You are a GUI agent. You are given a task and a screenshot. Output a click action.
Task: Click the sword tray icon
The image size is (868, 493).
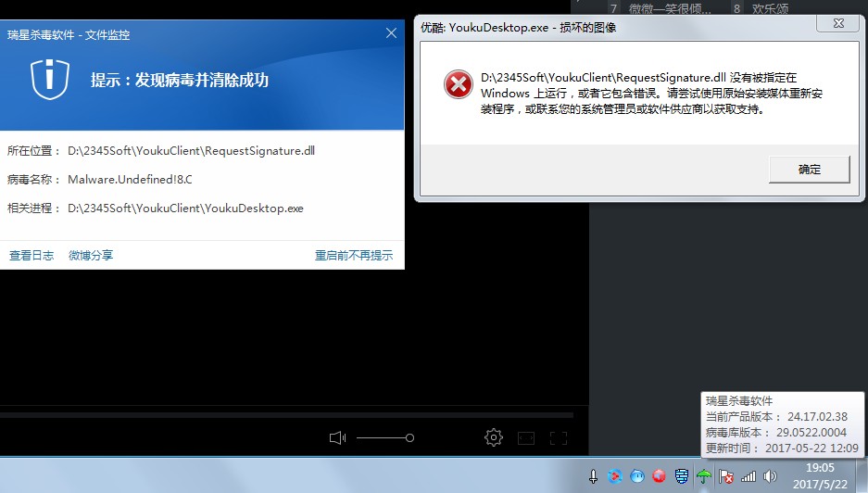point(593,476)
